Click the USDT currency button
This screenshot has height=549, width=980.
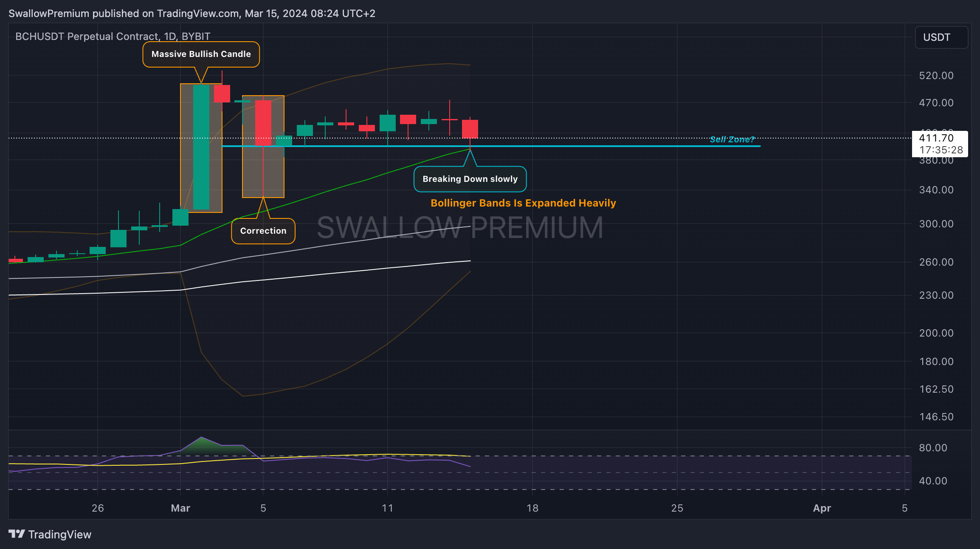[x=941, y=37]
